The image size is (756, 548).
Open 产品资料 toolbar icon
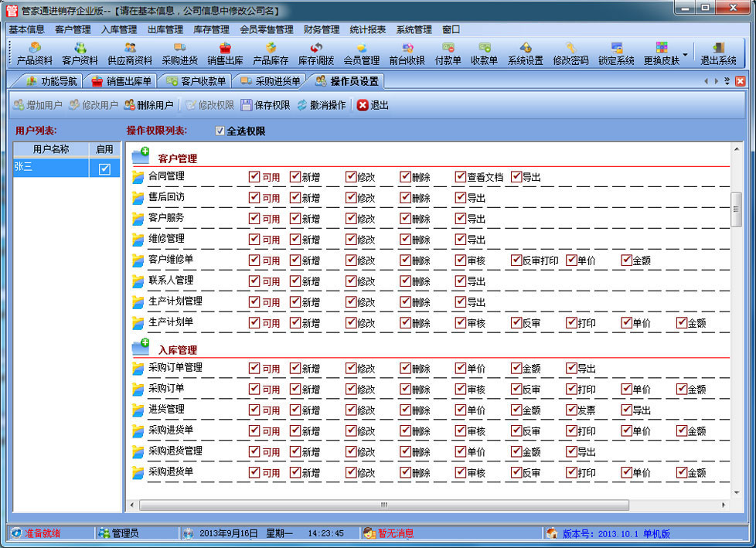[34, 53]
